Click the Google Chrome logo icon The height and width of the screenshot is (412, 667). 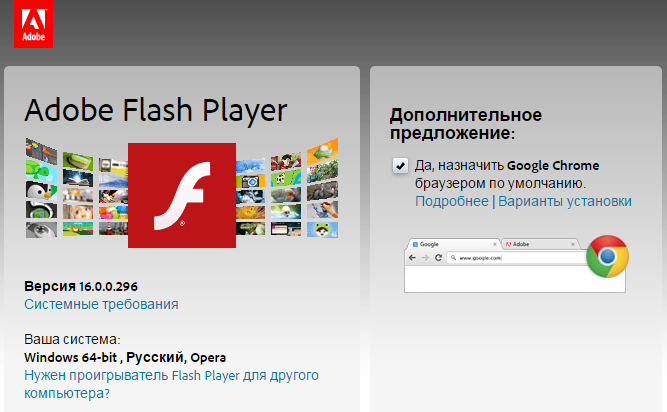607,256
